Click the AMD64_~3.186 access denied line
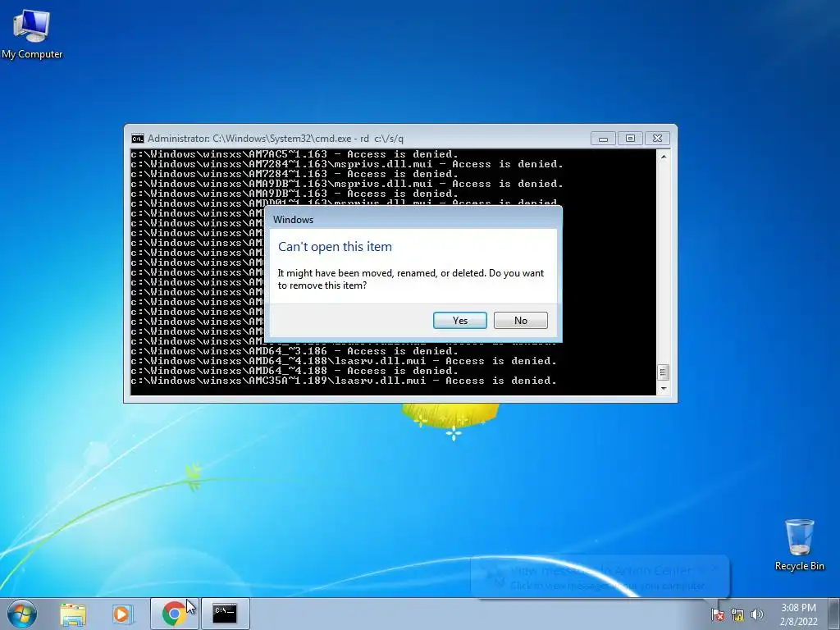Image resolution: width=840 pixels, height=630 pixels. [x=294, y=351]
